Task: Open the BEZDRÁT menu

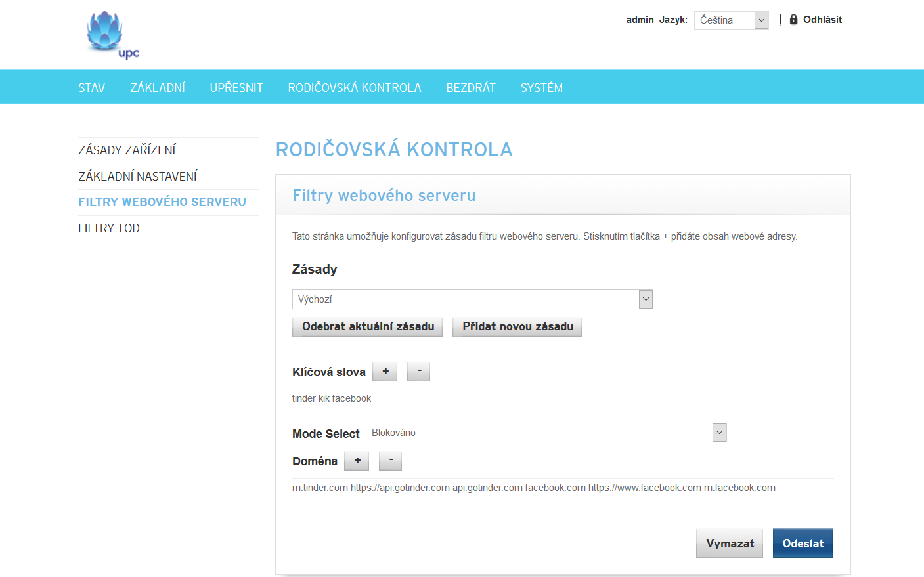Action: (x=471, y=88)
